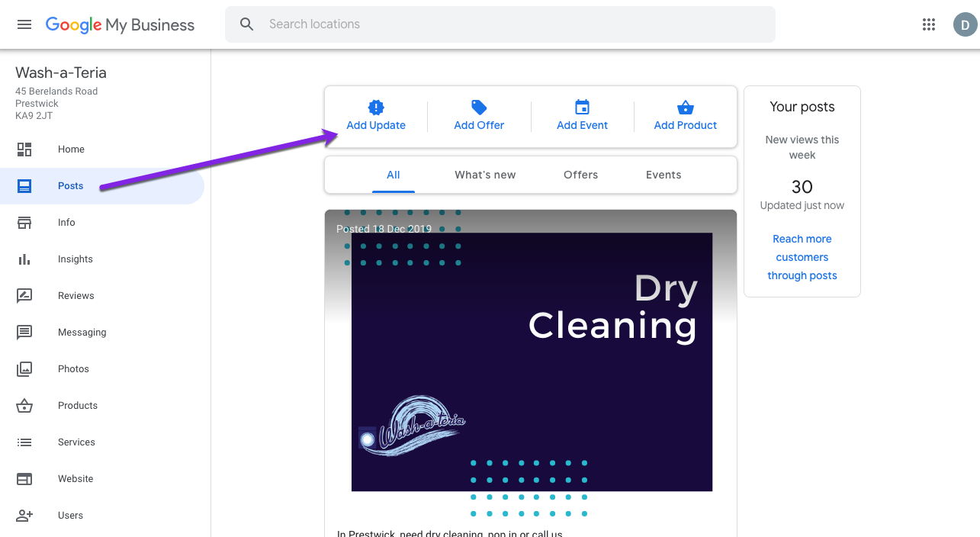This screenshot has height=537, width=980.
Task: Click the Add Offer label
Action: coord(479,126)
